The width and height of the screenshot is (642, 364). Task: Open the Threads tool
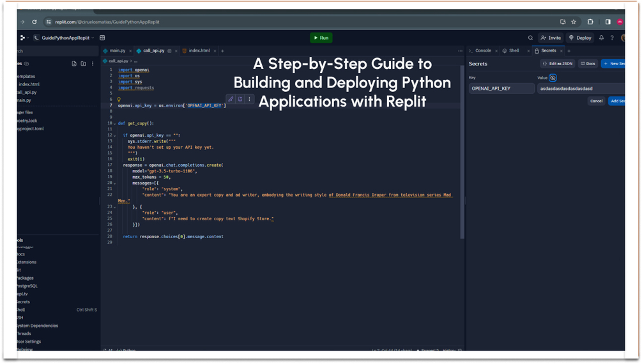[24, 334]
